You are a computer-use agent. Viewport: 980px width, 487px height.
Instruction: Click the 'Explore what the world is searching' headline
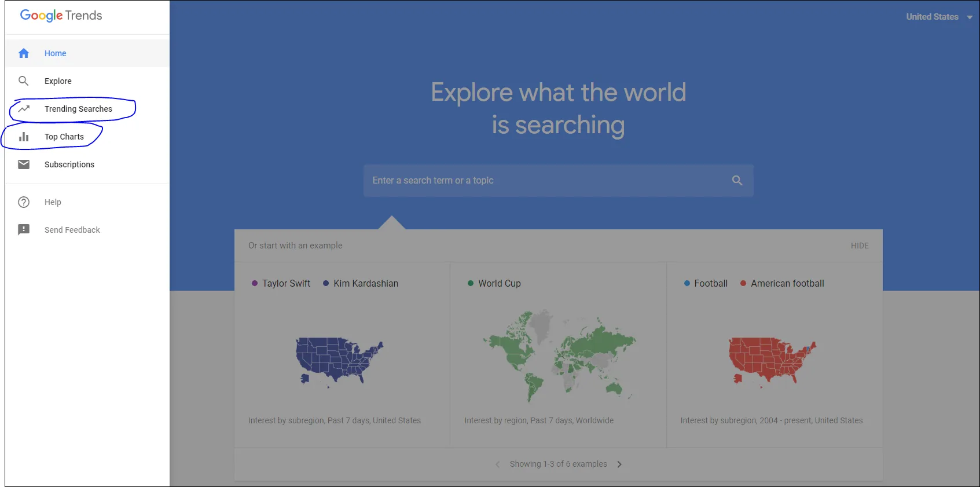coord(559,108)
